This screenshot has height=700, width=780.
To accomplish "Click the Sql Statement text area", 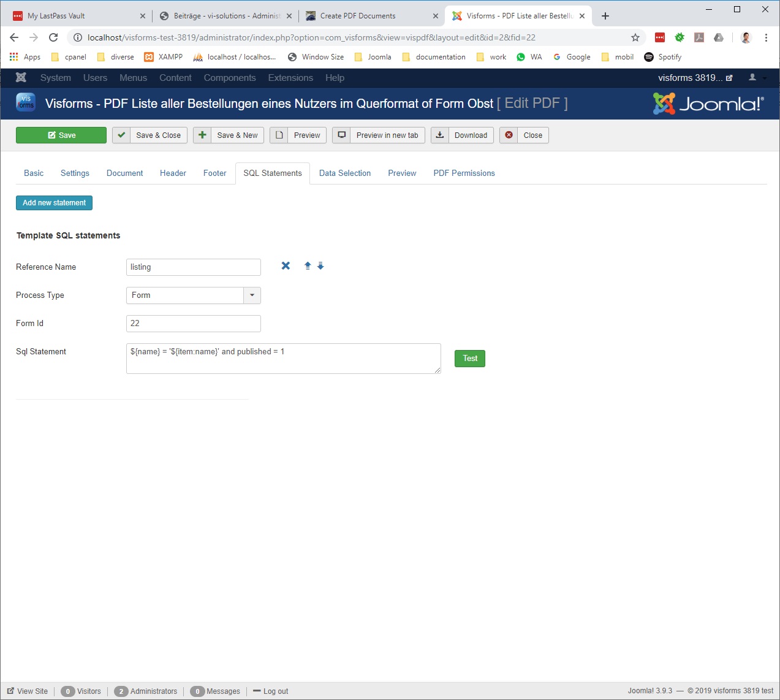I will (x=283, y=359).
